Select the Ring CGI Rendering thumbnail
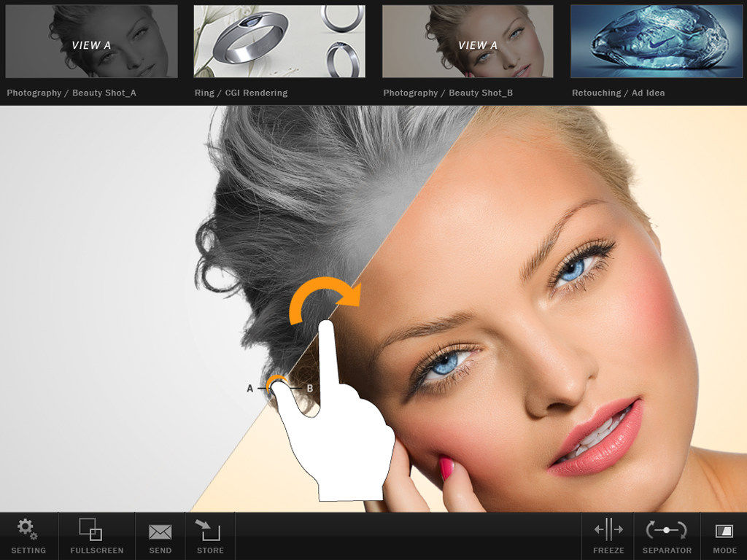This screenshot has height=560, width=747. pos(279,41)
